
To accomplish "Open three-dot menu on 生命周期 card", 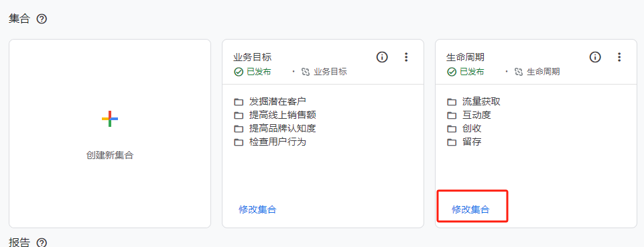I will 619,57.
